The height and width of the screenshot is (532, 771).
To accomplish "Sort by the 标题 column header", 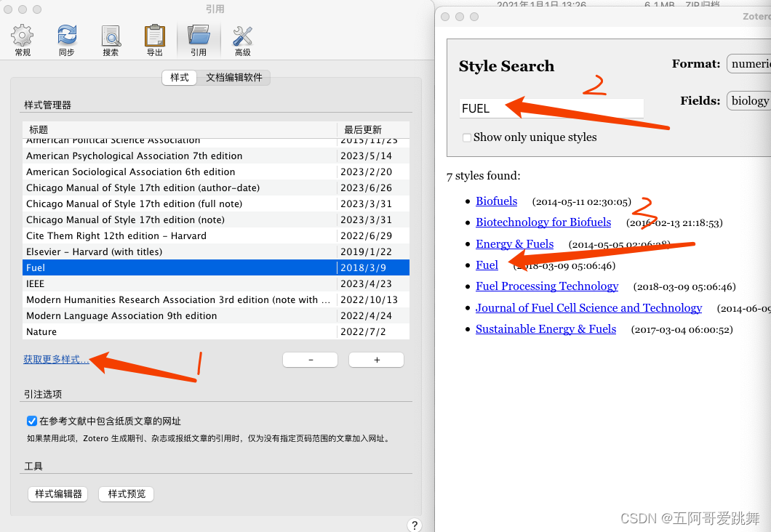I will (x=180, y=129).
